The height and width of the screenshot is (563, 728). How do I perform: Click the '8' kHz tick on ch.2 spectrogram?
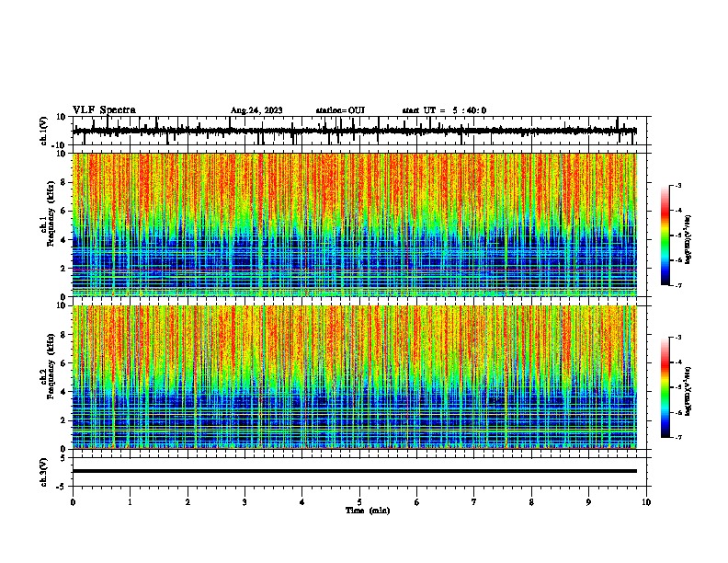click(63, 335)
